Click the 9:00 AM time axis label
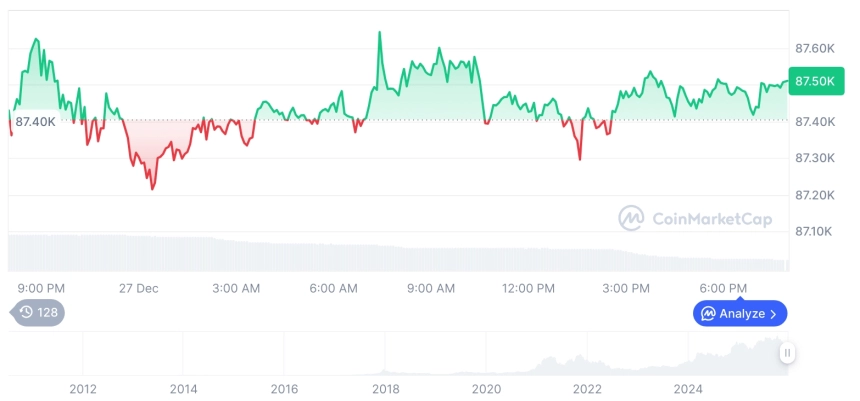The image size is (860, 401). pyautogui.click(x=431, y=288)
